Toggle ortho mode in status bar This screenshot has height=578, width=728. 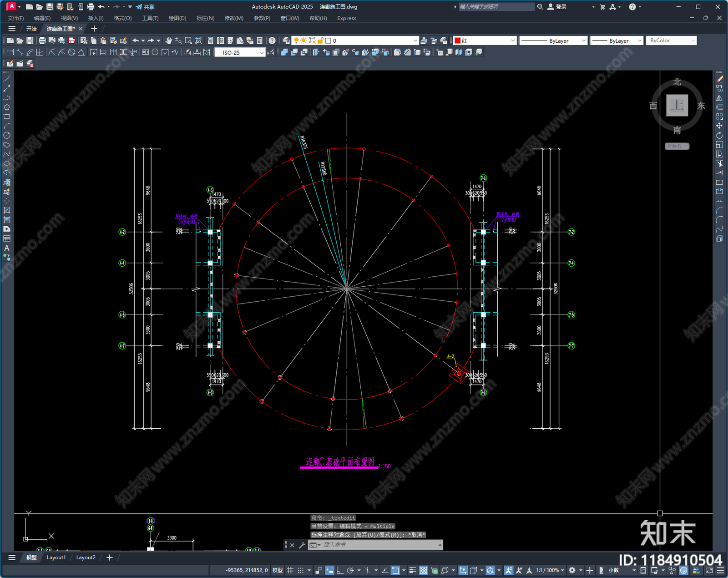pyautogui.click(x=340, y=570)
